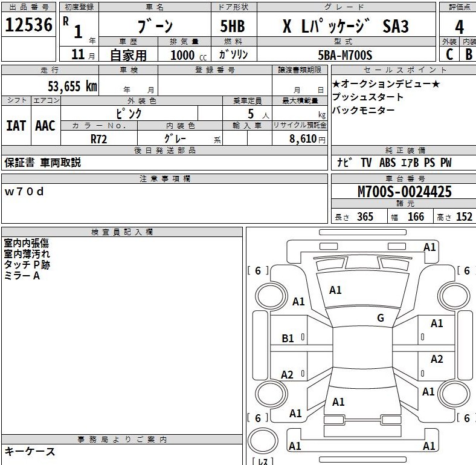Click spare tire レス label
The width and height of the screenshot is (476, 465).
[263, 461]
